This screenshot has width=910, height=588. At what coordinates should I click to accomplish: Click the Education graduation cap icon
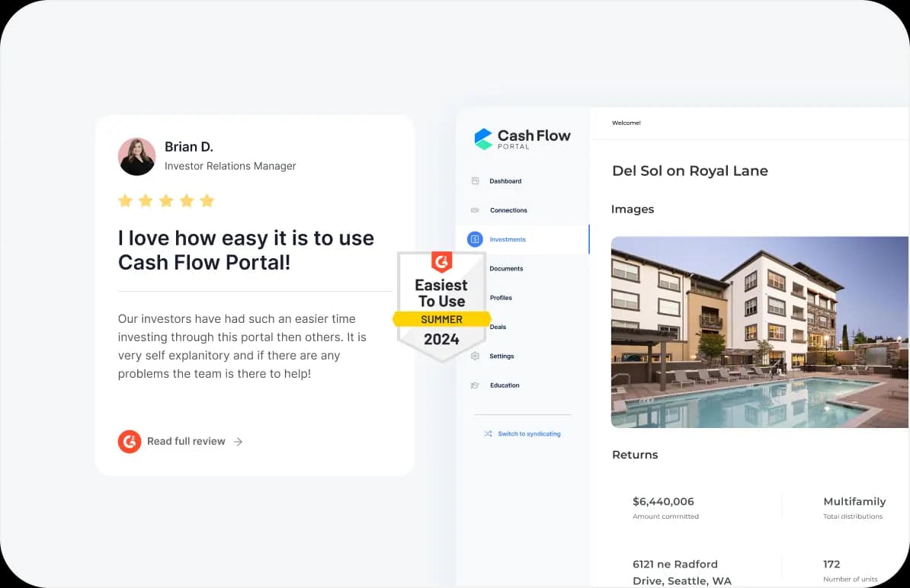pos(475,385)
